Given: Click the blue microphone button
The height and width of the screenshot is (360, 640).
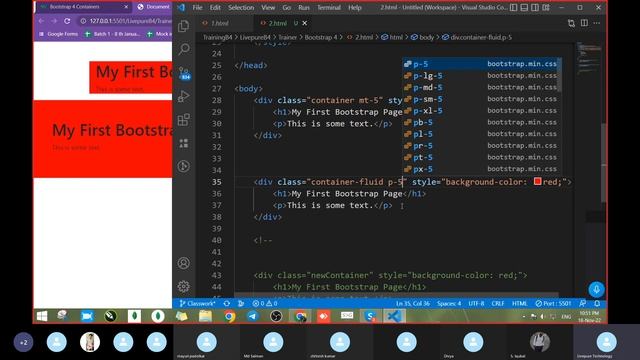Looking at the screenshot, I should (x=596, y=289).
